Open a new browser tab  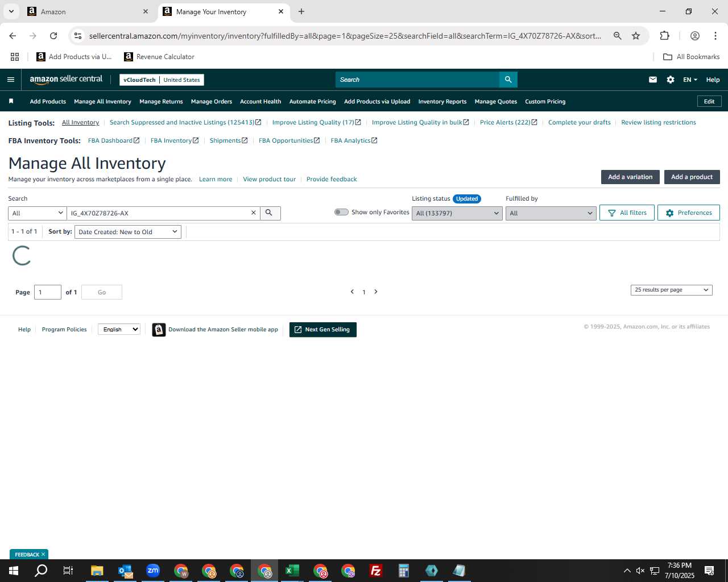click(301, 11)
